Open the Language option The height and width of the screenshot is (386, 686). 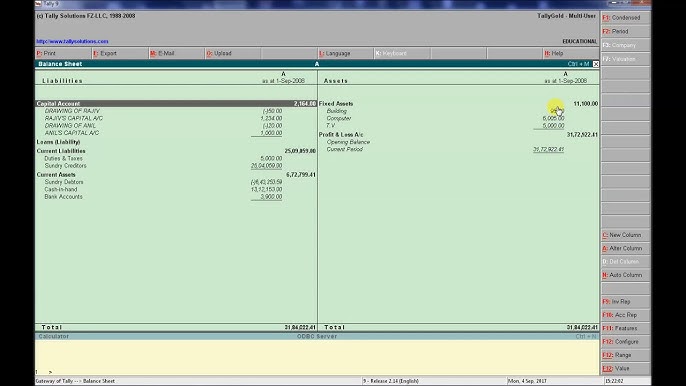(x=345, y=53)
